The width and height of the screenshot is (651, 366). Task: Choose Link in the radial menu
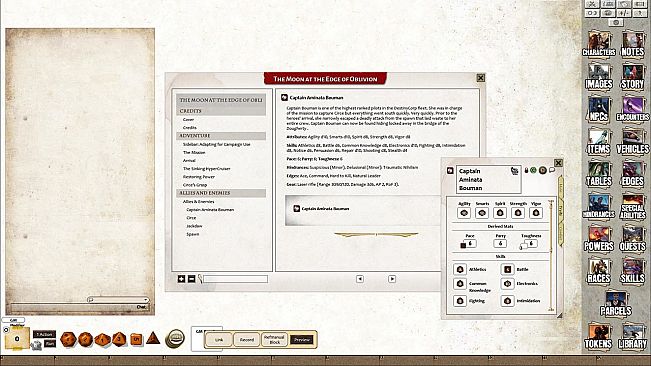click(219, 339)
